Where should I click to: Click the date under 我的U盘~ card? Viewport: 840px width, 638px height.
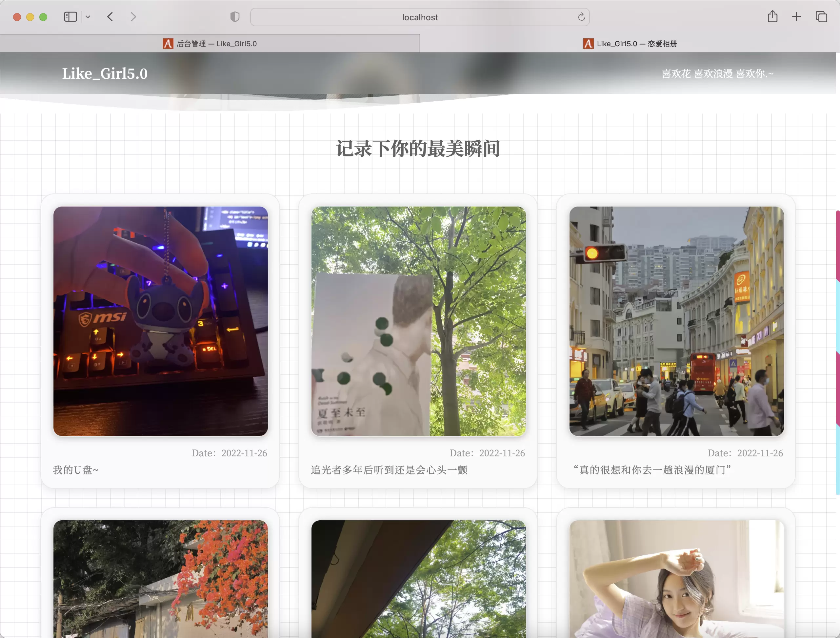pyautogui.click(x=230, y=453)
